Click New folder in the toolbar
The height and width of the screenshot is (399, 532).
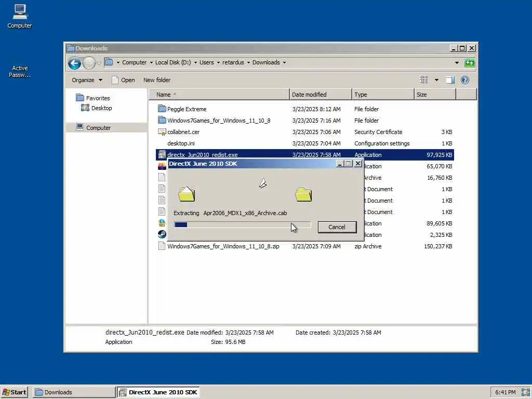click(157, 80)
